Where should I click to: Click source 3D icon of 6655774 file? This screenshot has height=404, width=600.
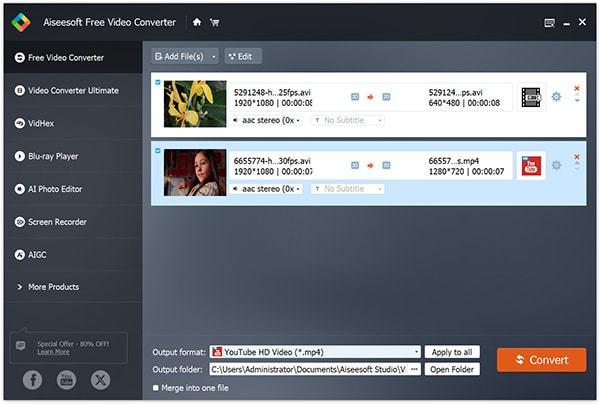[x=355, y=165]
